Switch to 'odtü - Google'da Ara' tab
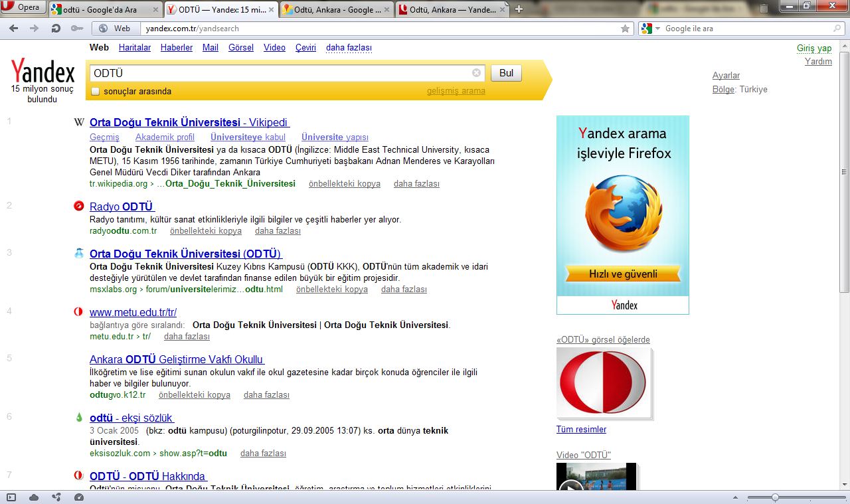 click(105, 9)
